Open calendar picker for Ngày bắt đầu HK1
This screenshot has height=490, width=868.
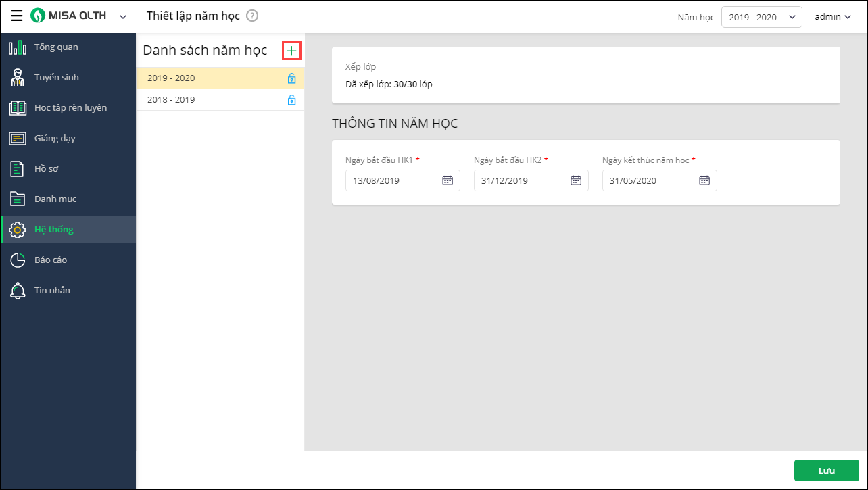(448, 180)
